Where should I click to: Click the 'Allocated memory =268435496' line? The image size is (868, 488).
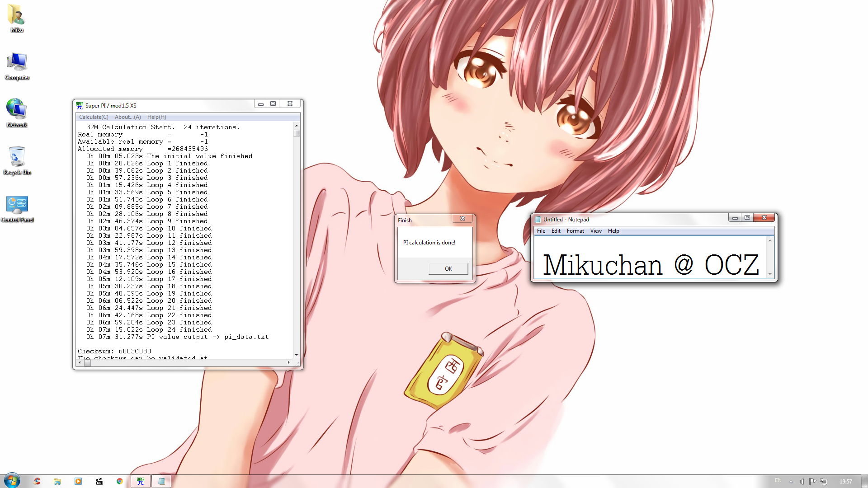pos(143,149)
